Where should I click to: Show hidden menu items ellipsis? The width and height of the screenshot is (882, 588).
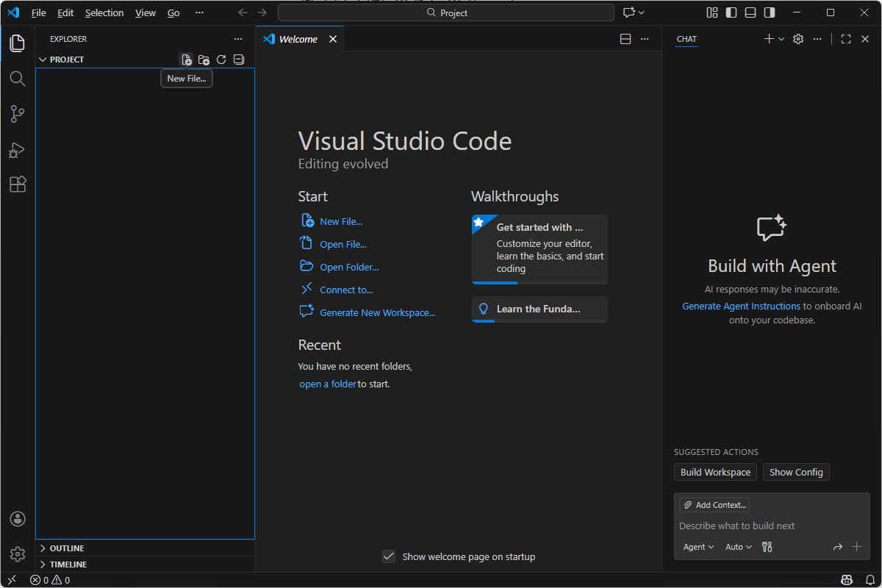(199, 12)
